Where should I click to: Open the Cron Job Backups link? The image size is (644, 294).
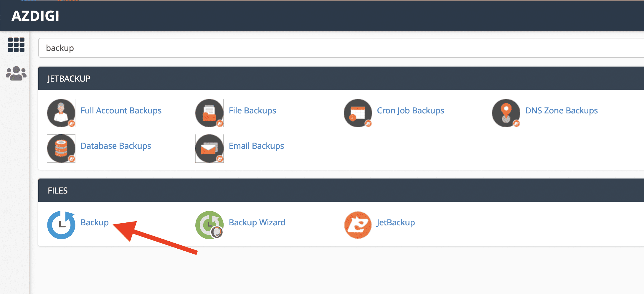tap(410, 110)
